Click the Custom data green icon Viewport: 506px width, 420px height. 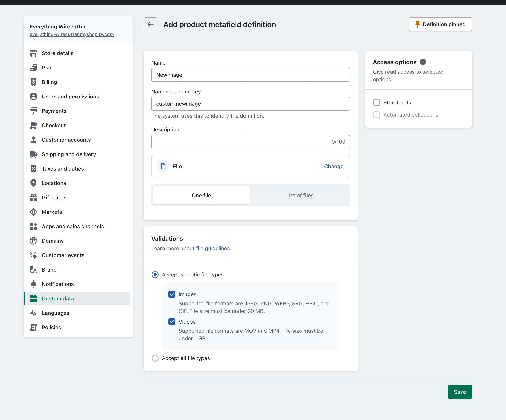[x=33, y=299]
